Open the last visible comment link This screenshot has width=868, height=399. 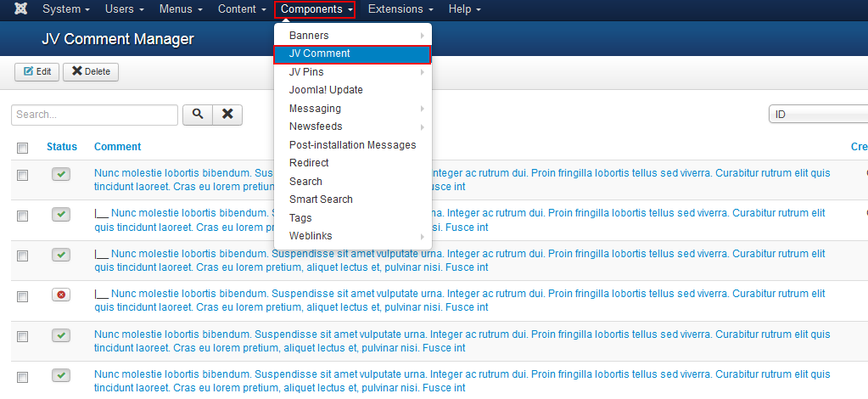click(x=462, y=380)
